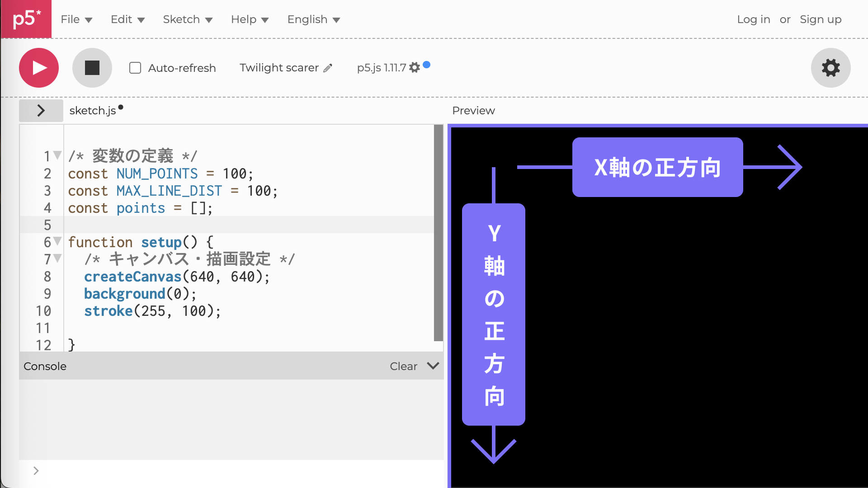Viewport: 868px width, 488px height.
Task: Click the editor vertical scrollbar
Action: (438, 233)
